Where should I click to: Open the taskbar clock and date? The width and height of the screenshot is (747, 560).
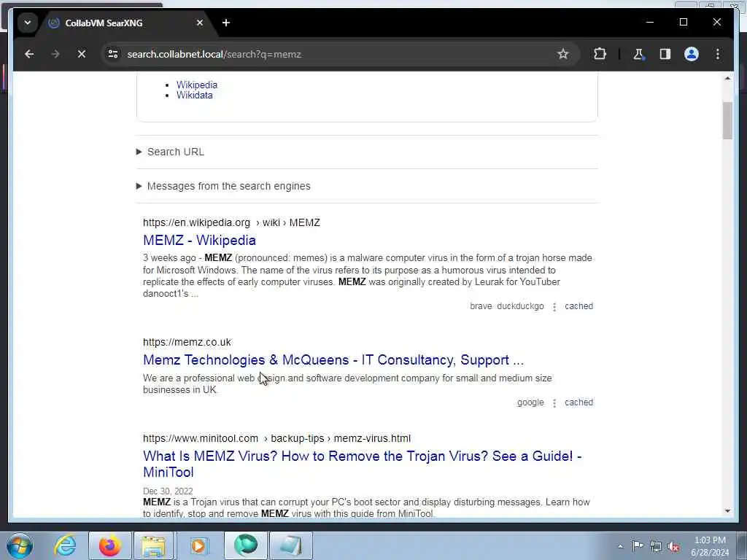pos(710,547)
